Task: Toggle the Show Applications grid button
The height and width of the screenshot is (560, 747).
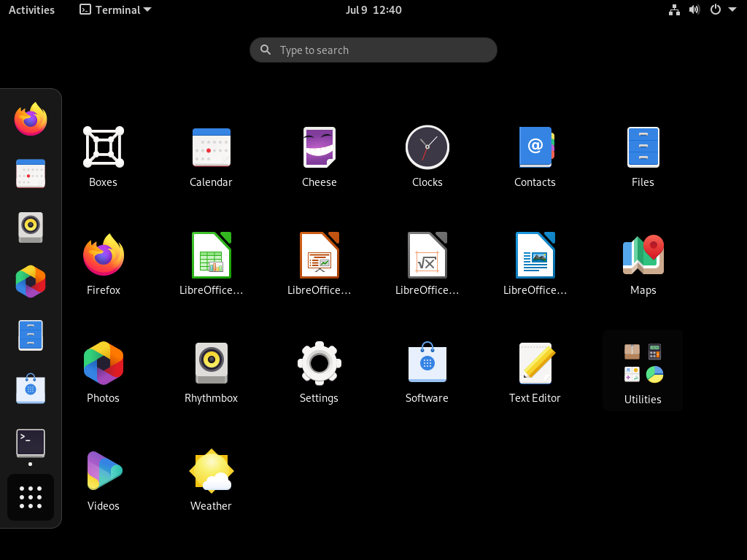Action: (31, 497)
